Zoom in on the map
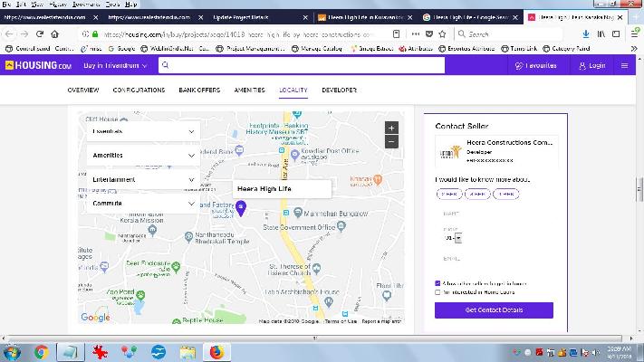This screenshot has width=644, height=362. click(x=391, y=128)
